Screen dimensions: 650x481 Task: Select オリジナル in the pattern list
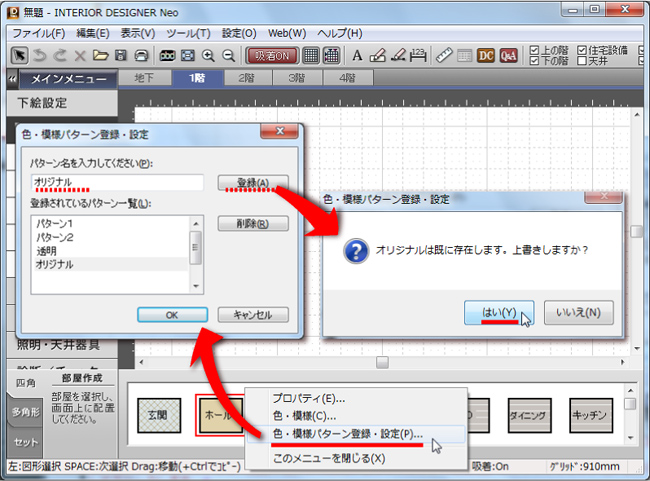(111, 265)
